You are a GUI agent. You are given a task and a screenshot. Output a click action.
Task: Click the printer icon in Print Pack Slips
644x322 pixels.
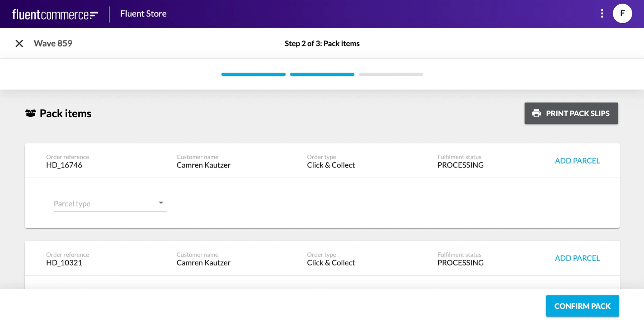coord(536,113)
